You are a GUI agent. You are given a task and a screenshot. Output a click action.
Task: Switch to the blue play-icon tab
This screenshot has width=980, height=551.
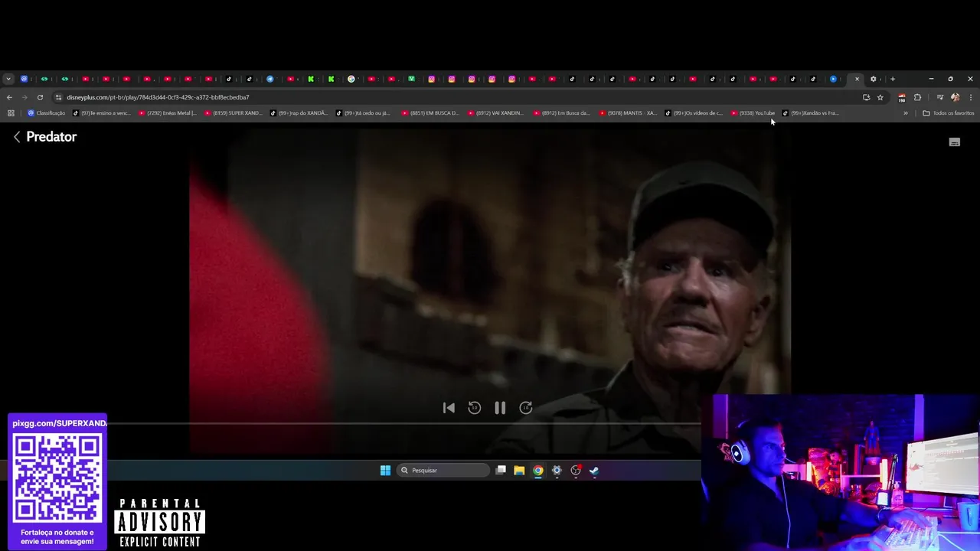[x=833, y=79]
